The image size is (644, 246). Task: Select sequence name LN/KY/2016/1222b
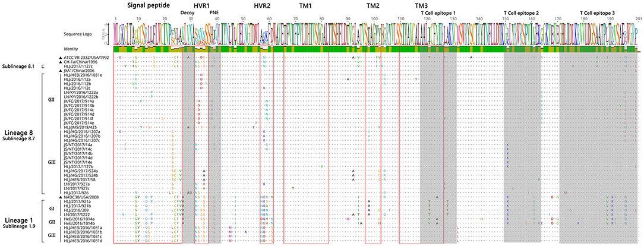(81, 96)
